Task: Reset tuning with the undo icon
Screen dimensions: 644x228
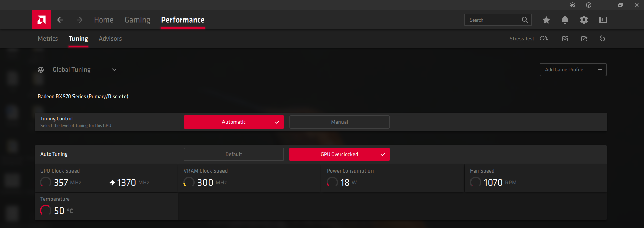Action: [603, 39]
